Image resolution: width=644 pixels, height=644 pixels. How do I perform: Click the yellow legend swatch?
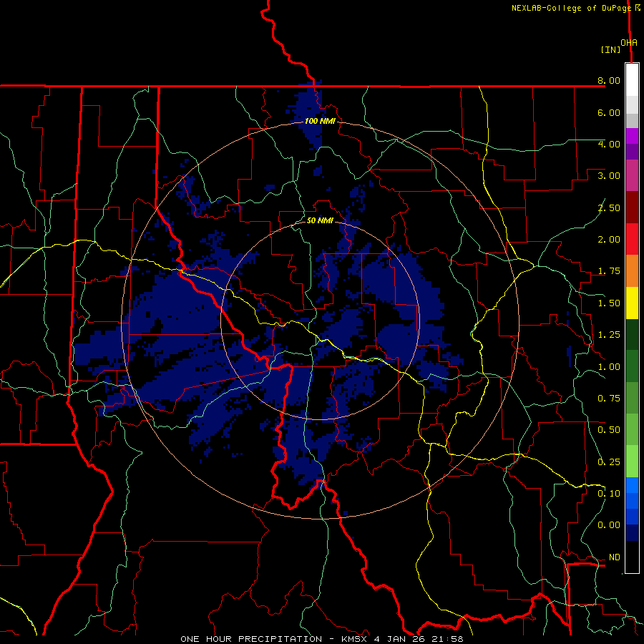click(x=632, y=303)
